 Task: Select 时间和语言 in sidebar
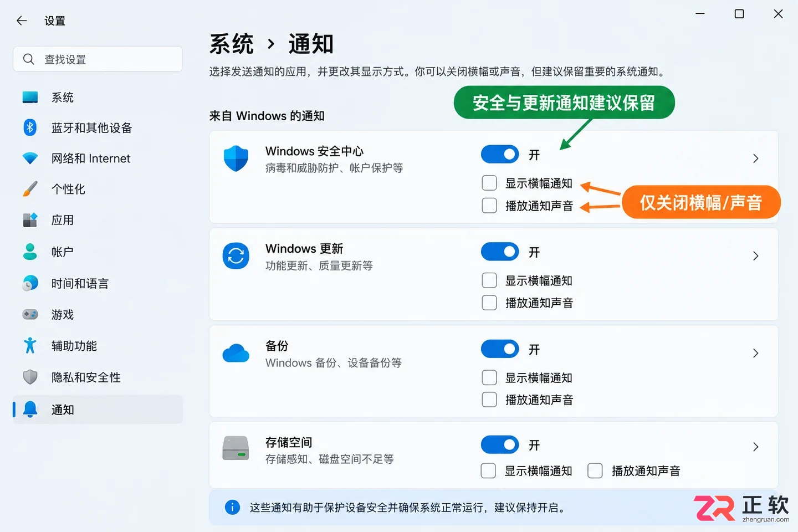point(98,283)
